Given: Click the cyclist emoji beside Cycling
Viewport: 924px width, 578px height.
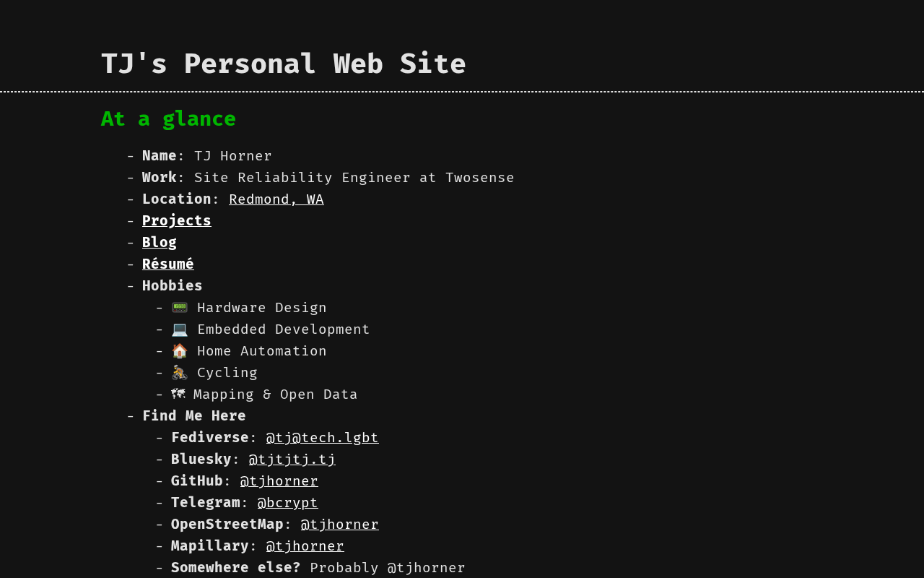Looking at the screenshot, I should pos(179,373).
